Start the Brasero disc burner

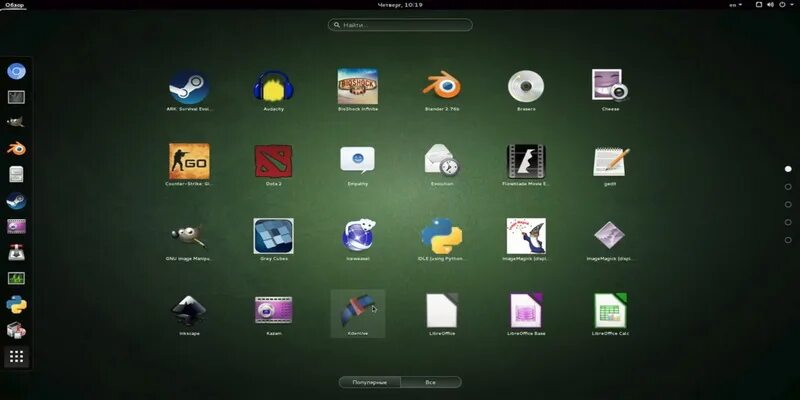[526, 86]
